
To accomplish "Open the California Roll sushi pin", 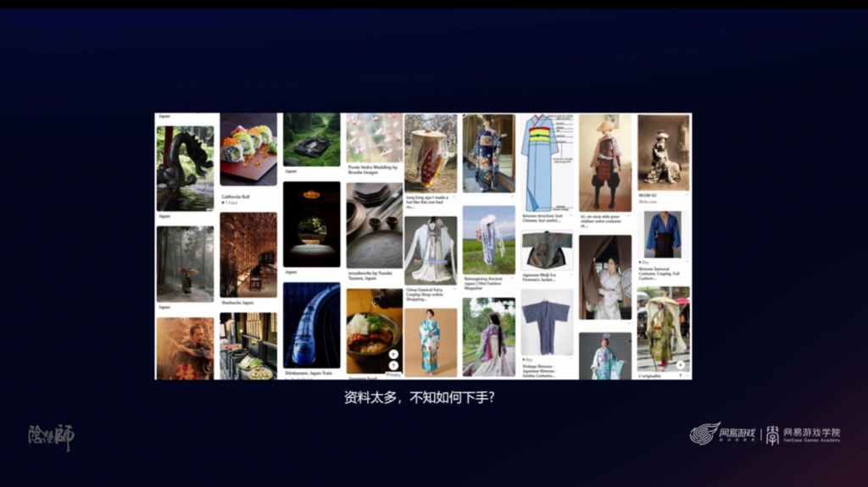I will [248, 150].
